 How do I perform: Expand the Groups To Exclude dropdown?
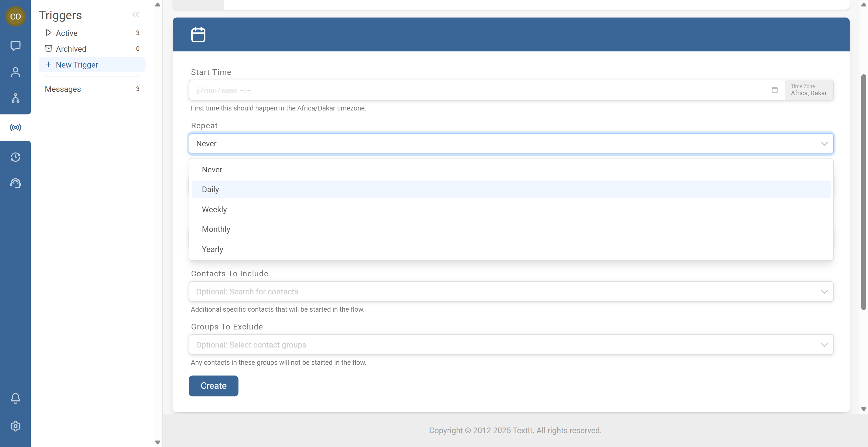click(824, 345)
